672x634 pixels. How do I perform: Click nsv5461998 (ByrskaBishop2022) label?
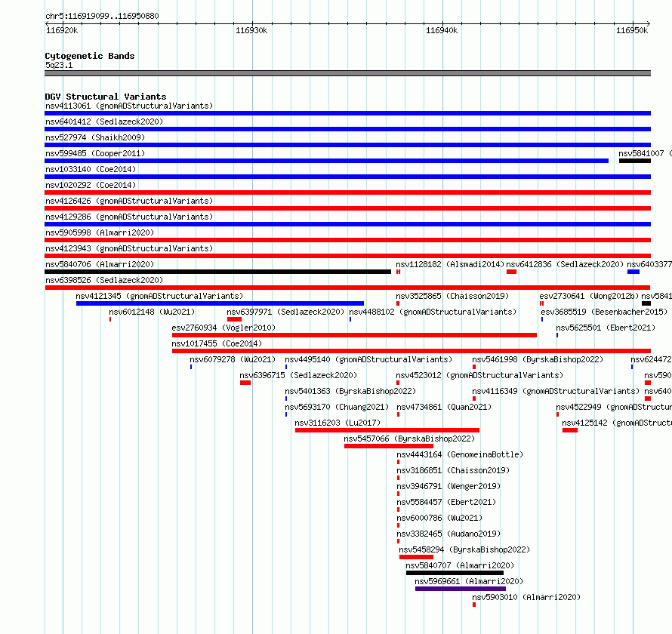[538, 359]
